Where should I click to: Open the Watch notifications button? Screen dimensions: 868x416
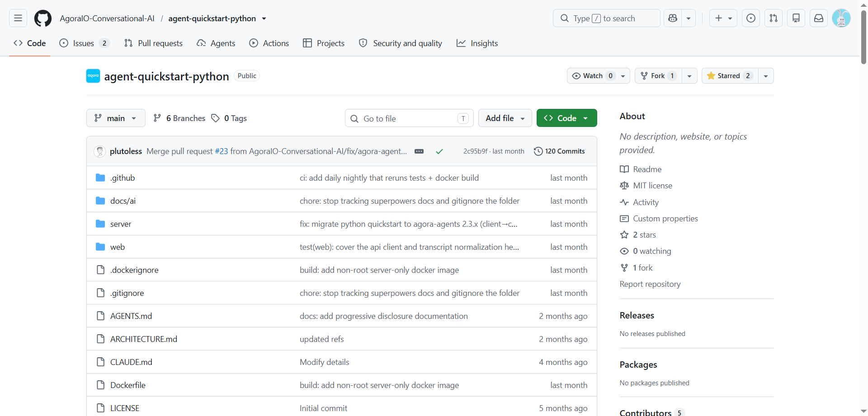click(x=599, y=76)
